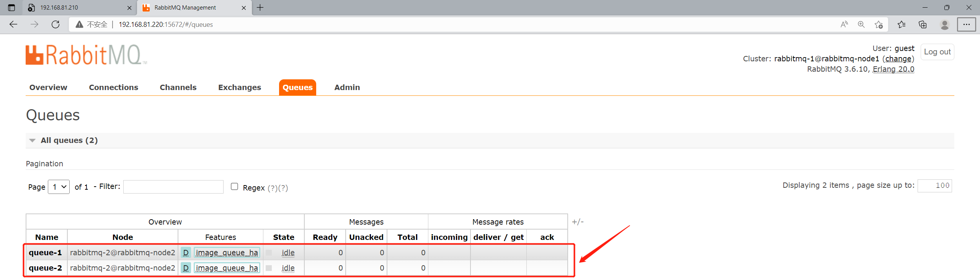This screenshot has height=279, width=980.
Task: Click the first Regex help (?) link
Action: [272, 188]
